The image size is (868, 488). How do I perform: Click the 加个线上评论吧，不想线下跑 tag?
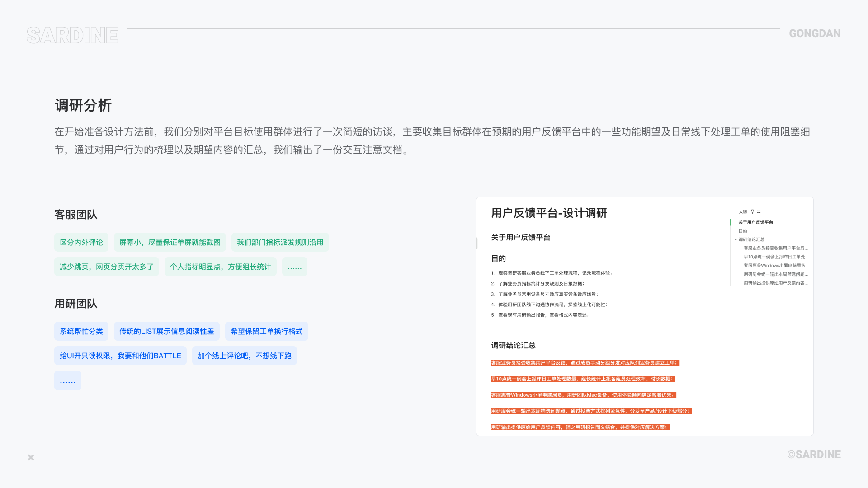pos(245,356)
